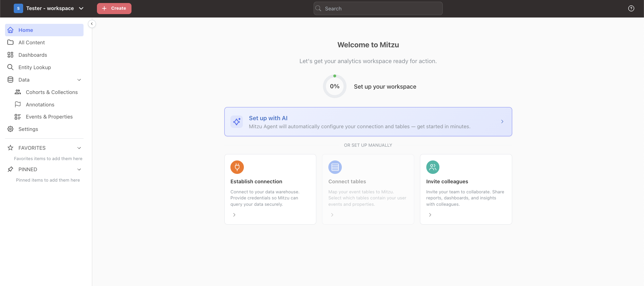Click the Annotations flag icon

pos(18,104)
